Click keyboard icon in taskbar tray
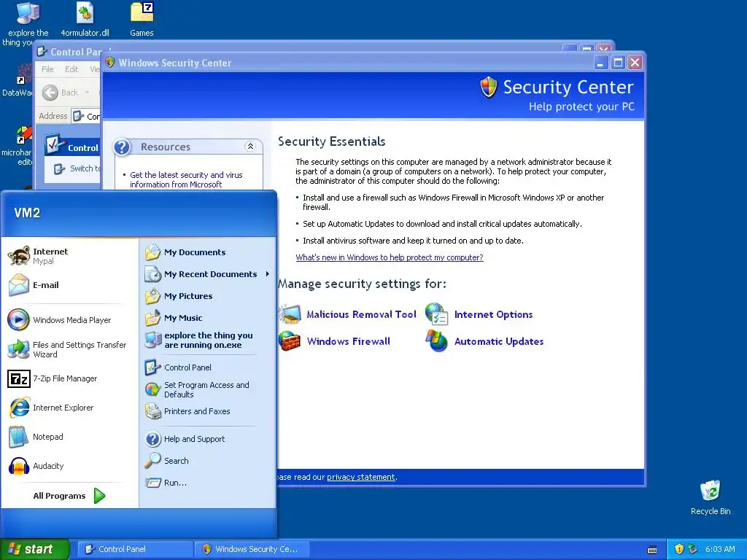Viewport: 747px width, 560px height. [652, 550]
